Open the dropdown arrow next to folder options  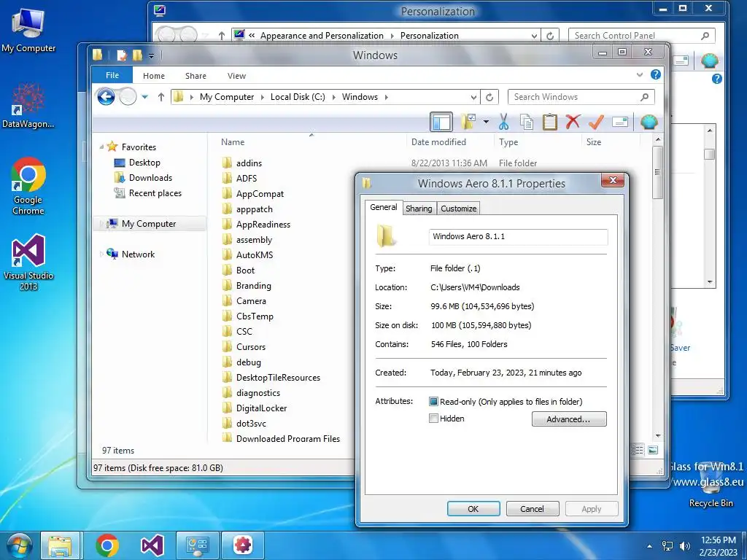tap(486, 122)
